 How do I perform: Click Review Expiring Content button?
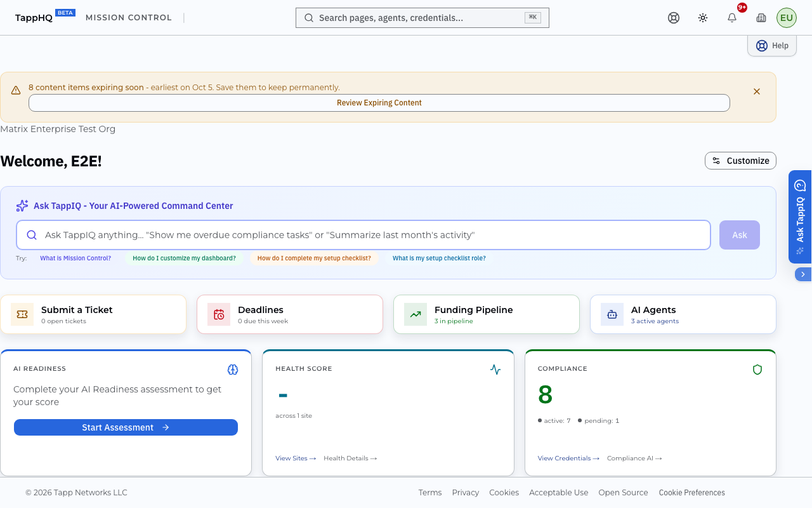pos(379,103)
